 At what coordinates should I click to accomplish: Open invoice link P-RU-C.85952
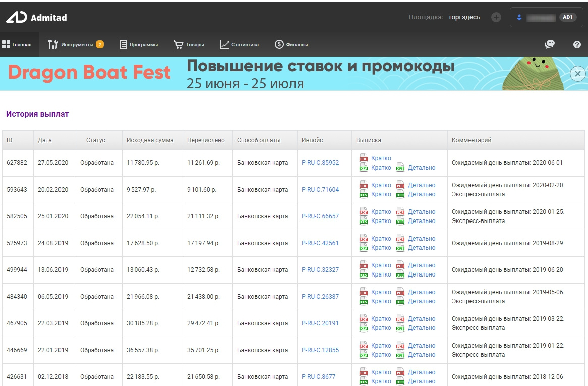coord(320,163)
